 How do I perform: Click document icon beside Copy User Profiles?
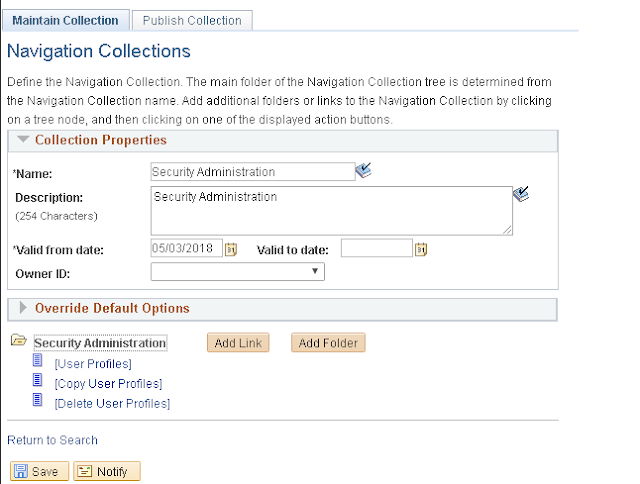coord(37,380)
